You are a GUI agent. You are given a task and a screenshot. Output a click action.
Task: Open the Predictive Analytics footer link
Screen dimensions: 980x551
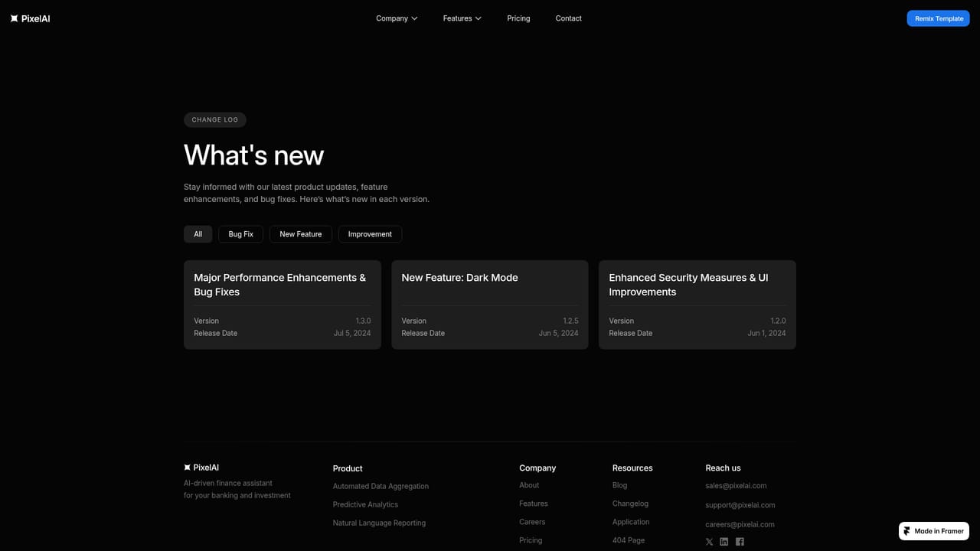365,505
